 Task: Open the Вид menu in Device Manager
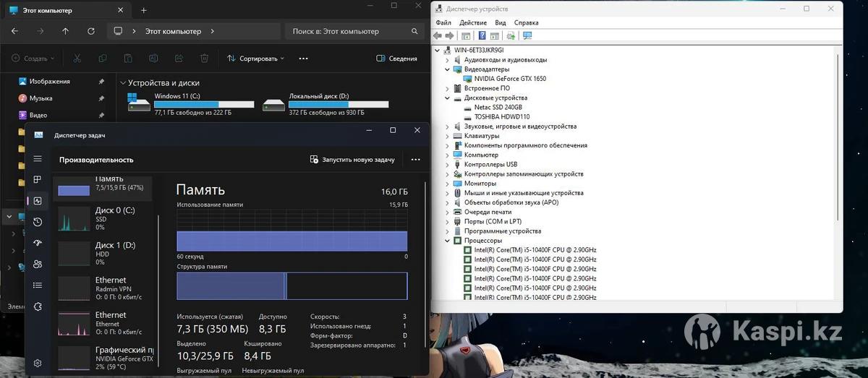point(500,22)
